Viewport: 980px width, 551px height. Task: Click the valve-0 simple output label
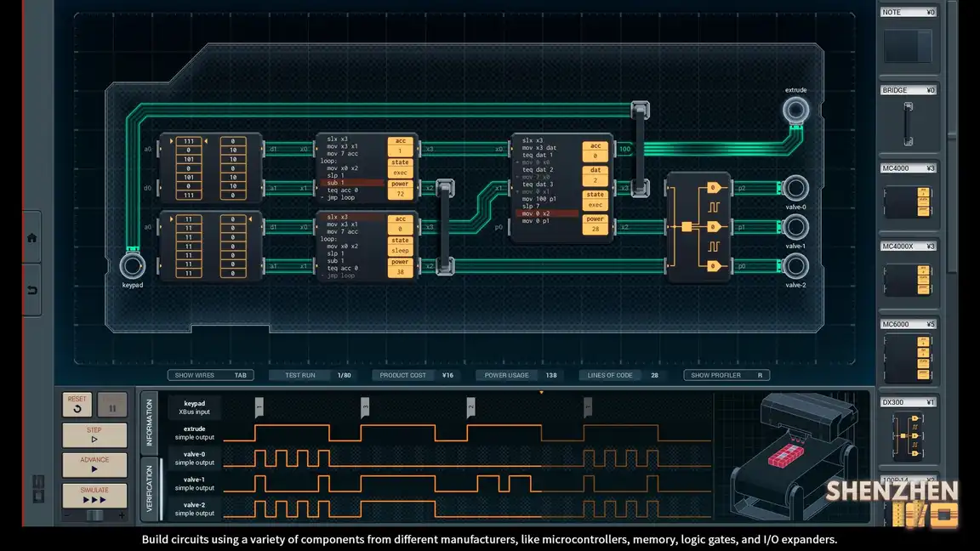[194, 458]
